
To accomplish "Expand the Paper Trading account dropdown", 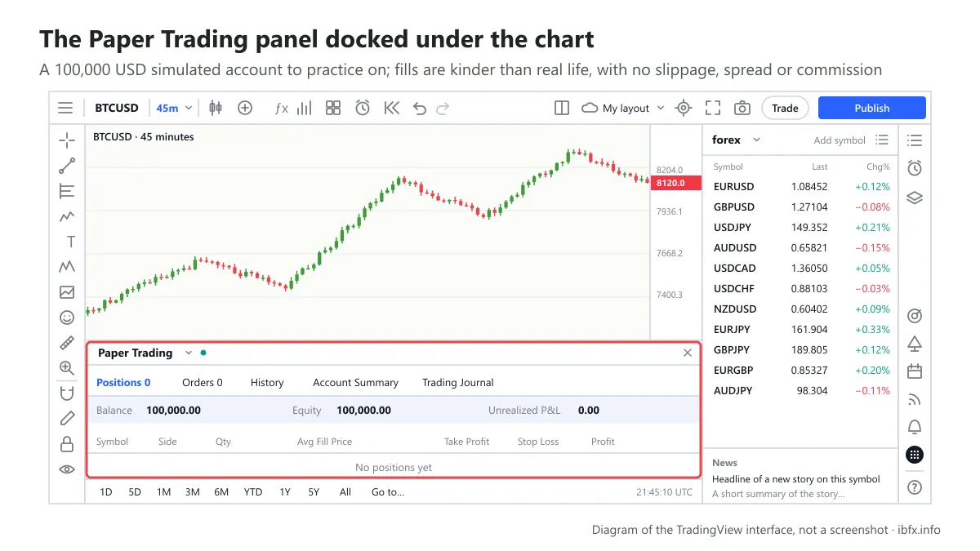I will coord(188,353).
